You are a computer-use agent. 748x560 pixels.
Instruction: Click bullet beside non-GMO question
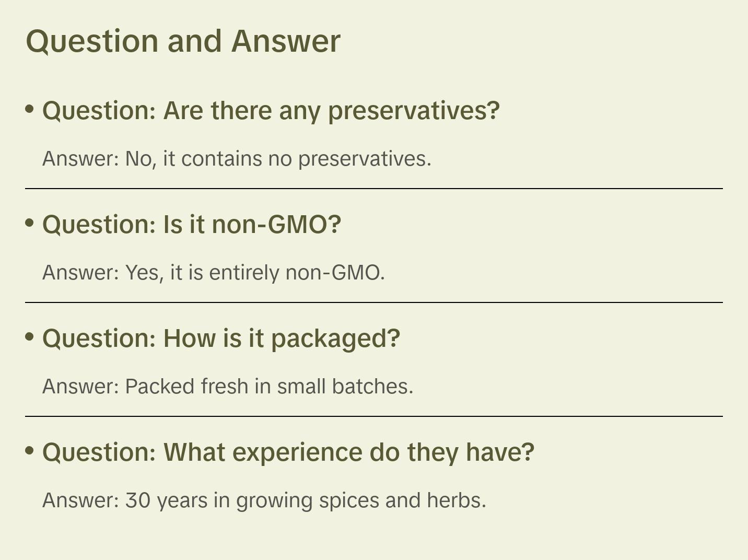tap(30, 223)
